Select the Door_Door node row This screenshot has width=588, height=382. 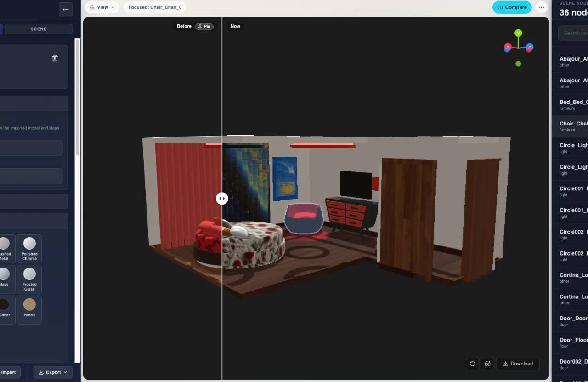pyautogui.click(x=570, y=321)
